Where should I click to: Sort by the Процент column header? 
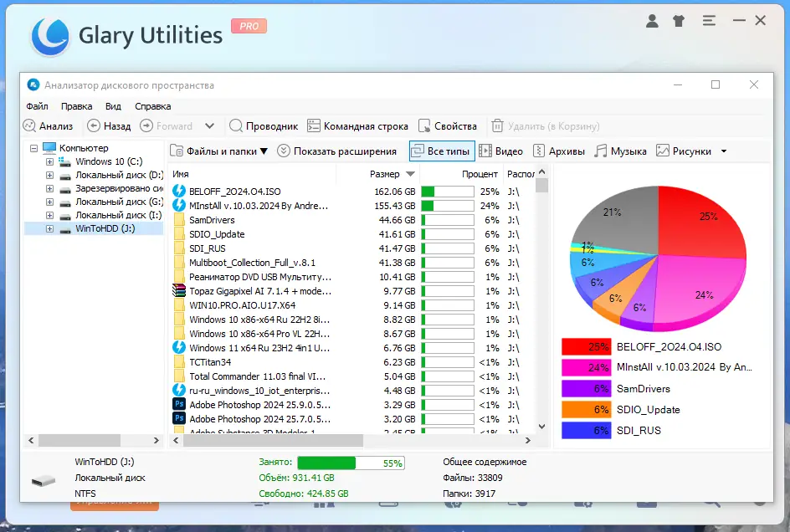[x=461, y=174]
